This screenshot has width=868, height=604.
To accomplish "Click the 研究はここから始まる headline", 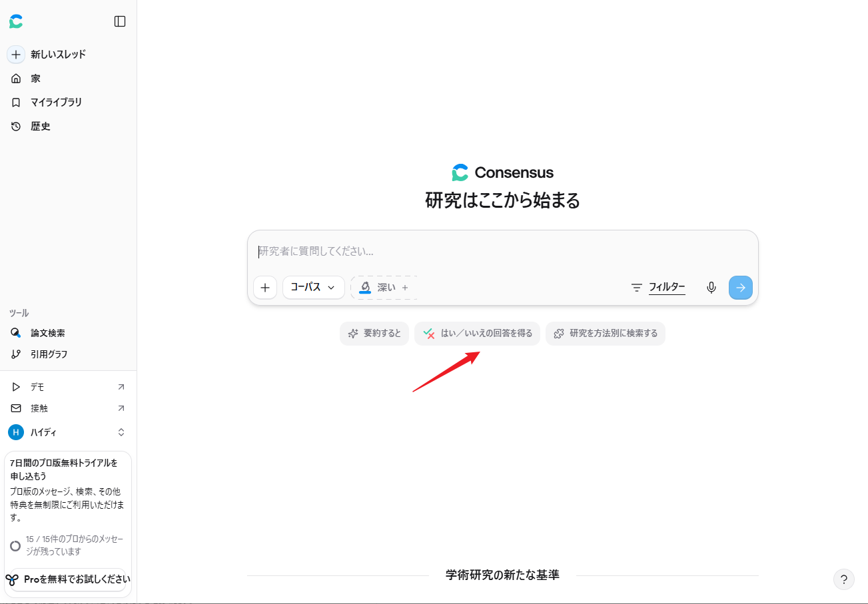I will 502,200.
